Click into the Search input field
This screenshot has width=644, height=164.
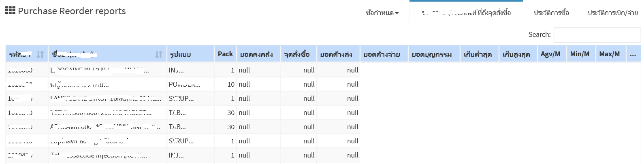tap(597, 35)
